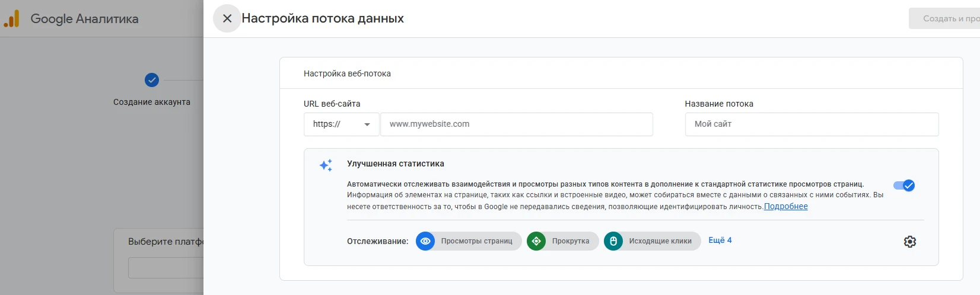980x295 pixels.
Task: Click the 'Создание аккаунта' step label
Action: point(152,102)
